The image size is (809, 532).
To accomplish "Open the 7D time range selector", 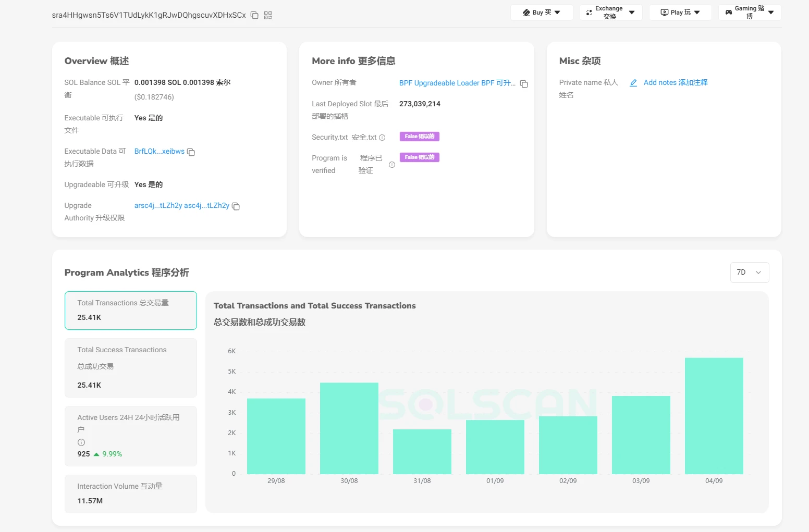I will (x=749, y=273).
